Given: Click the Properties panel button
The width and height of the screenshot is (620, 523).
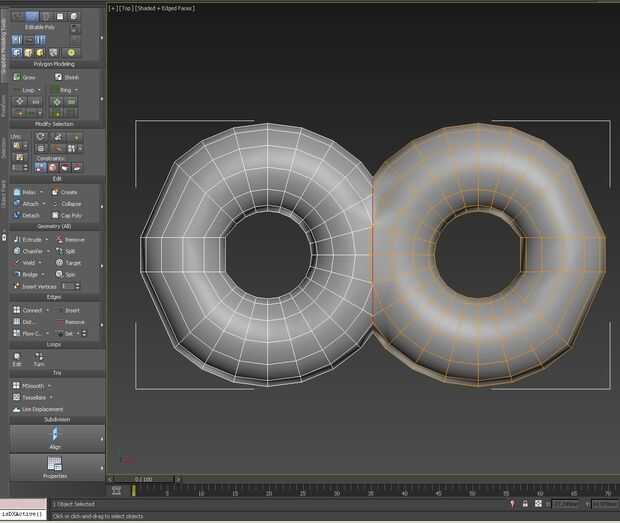Looking at the screenshot, I should point(55,467).
